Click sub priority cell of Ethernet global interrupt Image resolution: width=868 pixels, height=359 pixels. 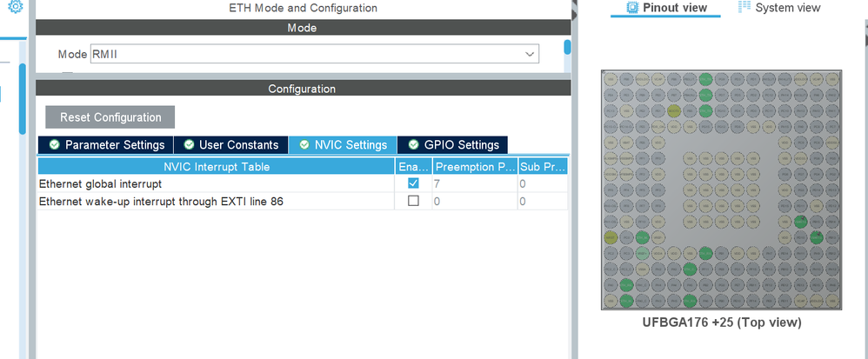coord(543,183)
